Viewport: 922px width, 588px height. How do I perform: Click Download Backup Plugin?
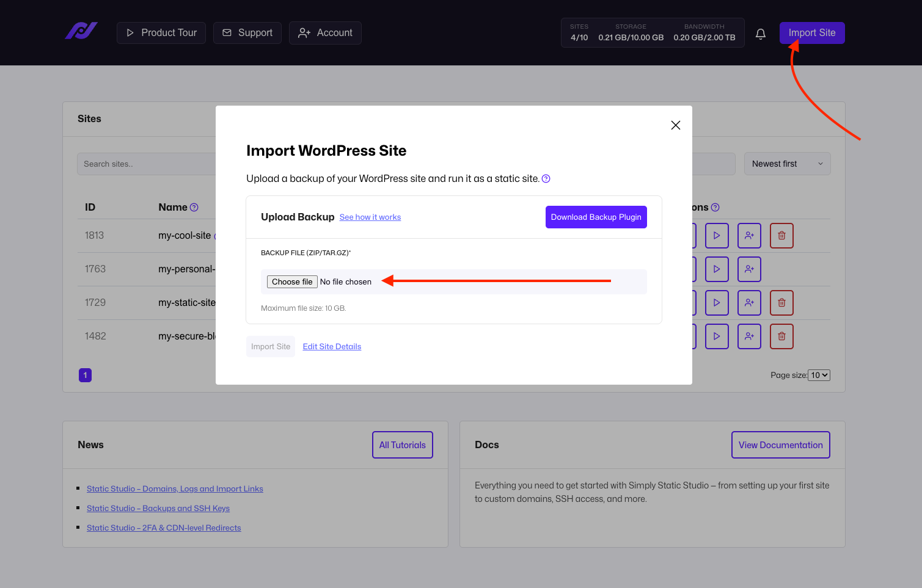pos(596,217)
